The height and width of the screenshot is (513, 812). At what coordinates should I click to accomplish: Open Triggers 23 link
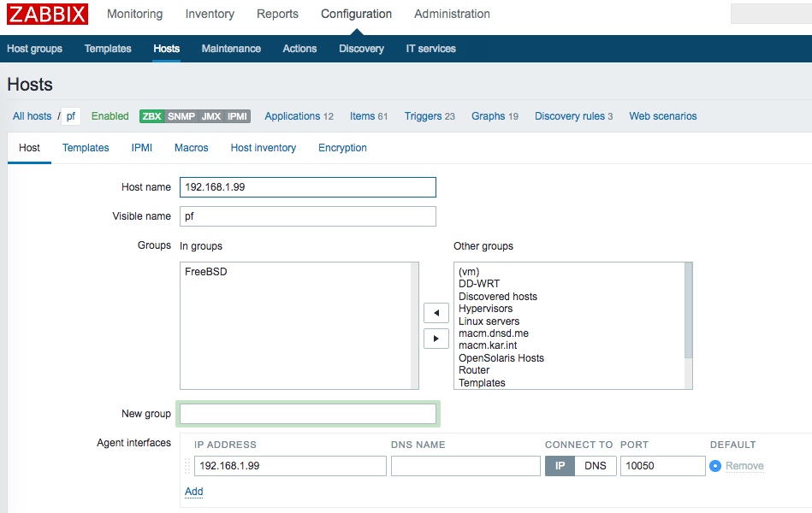tap(430, 116)
